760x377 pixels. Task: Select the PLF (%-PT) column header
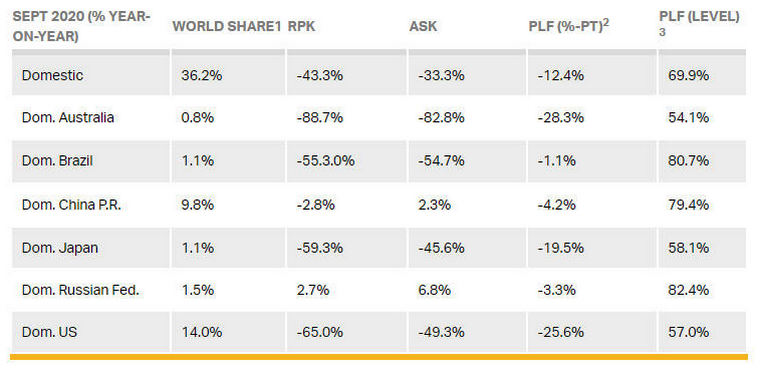pos(569,26)
